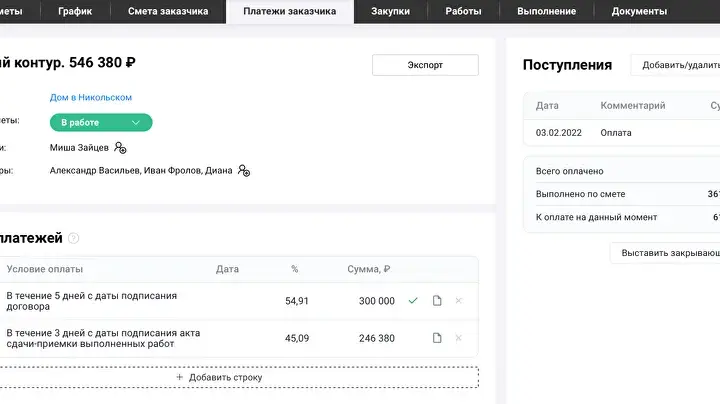Add a new payment row via «Добавить строку»
The height and width of the screenshot is (404, 720).
point(219,378)
